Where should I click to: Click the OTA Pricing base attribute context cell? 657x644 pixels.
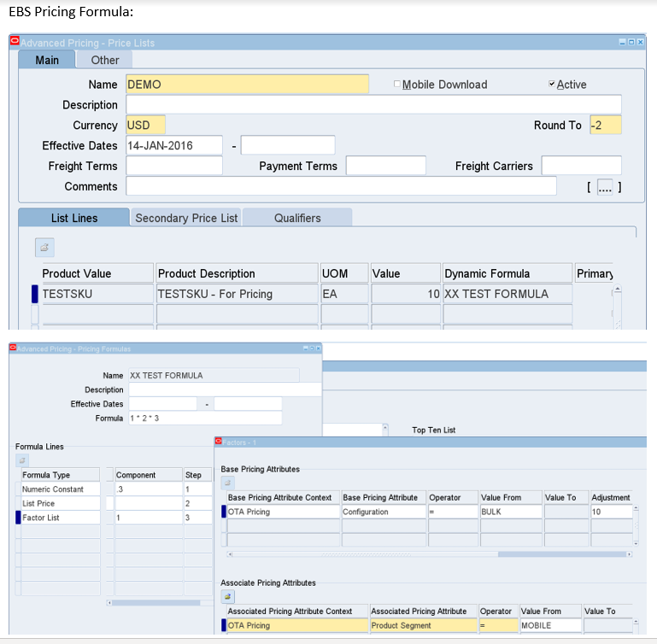point(283,512)
